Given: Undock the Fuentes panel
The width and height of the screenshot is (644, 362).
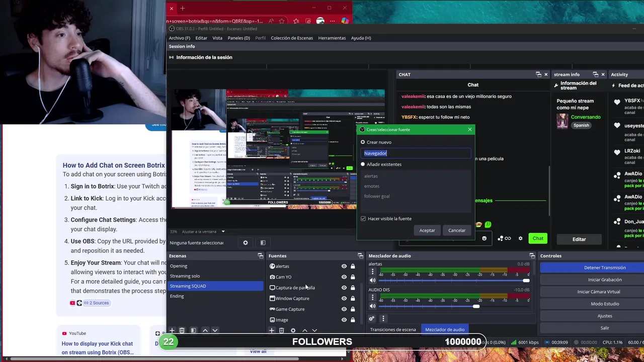Looking at the screenshot, I should pyautogui.click(x=360, y=256).
